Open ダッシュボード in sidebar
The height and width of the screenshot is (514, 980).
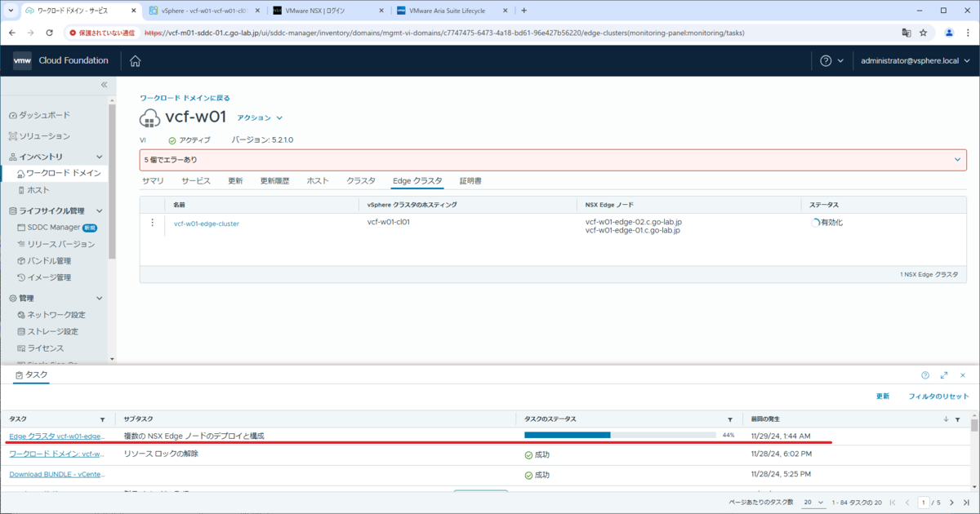(x=45, y=115)
